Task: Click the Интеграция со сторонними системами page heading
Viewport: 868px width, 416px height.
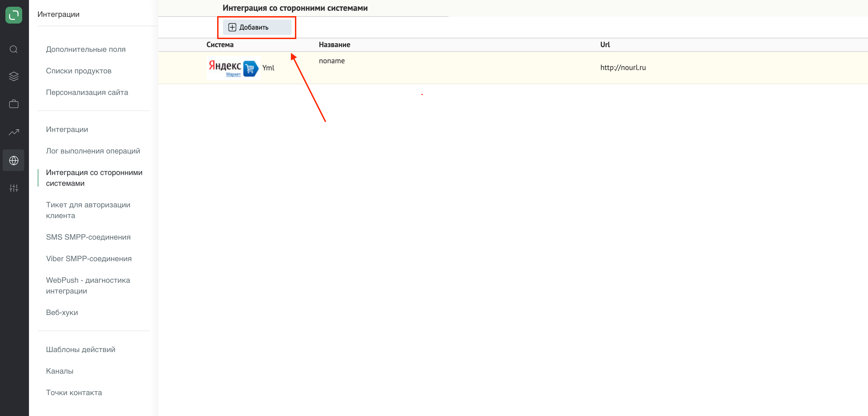Action: 295,8
